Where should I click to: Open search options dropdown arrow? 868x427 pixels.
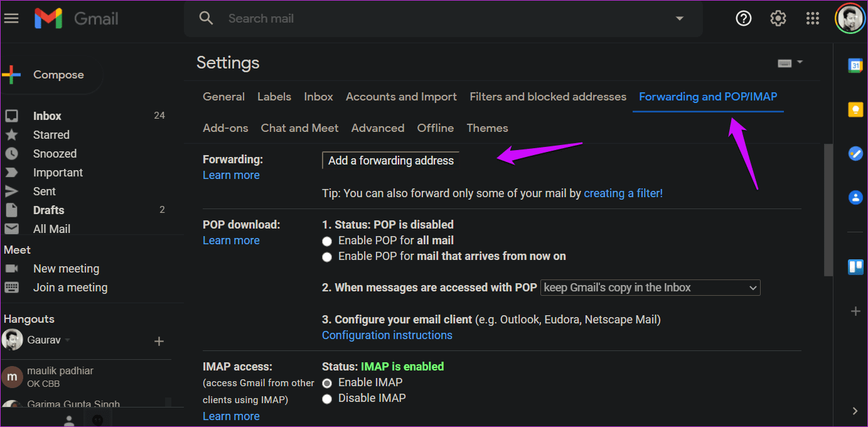pos(679,19)
